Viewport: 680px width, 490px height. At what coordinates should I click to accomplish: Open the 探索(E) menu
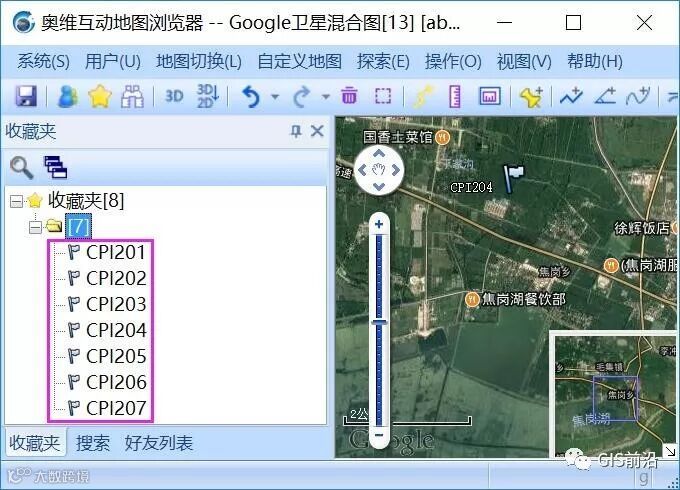pyautogui.click(x=383, y=62)
